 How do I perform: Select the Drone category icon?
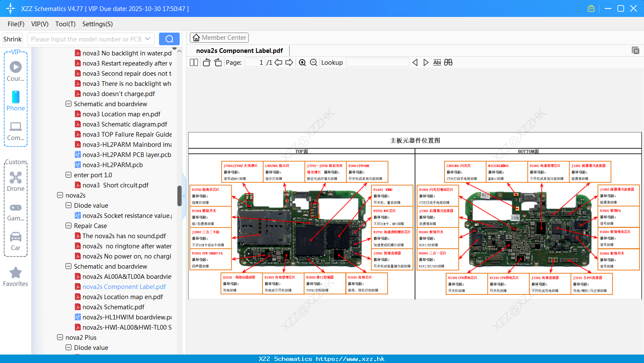(x=16, y=181)
